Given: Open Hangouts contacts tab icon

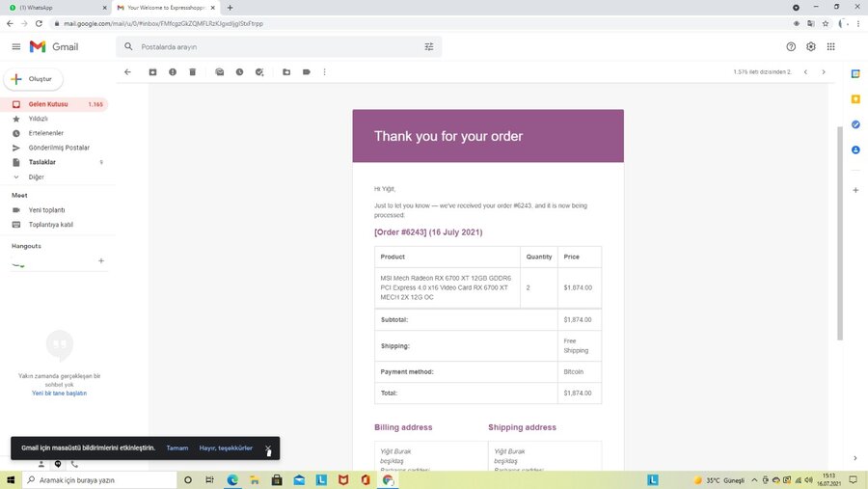Looking at the screenshot, I should tap(41, 464).
